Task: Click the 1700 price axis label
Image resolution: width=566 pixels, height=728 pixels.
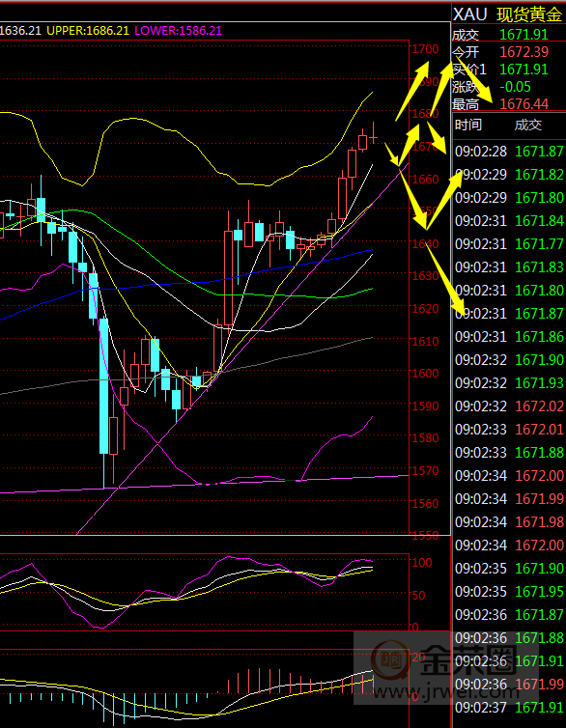Action: (x=426, y=48)
